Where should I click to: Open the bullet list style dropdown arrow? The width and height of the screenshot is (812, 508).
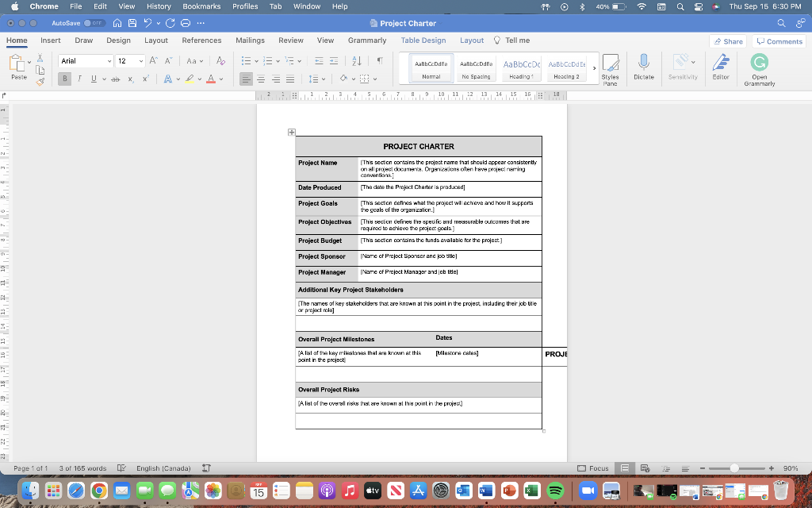(x=256, y=61)
